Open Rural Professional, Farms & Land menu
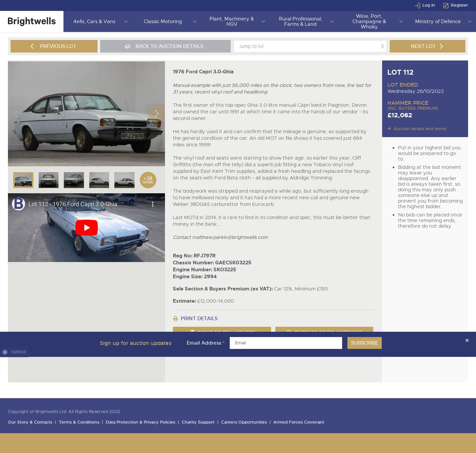Viewport: 476px width, 453px height. 300,21
